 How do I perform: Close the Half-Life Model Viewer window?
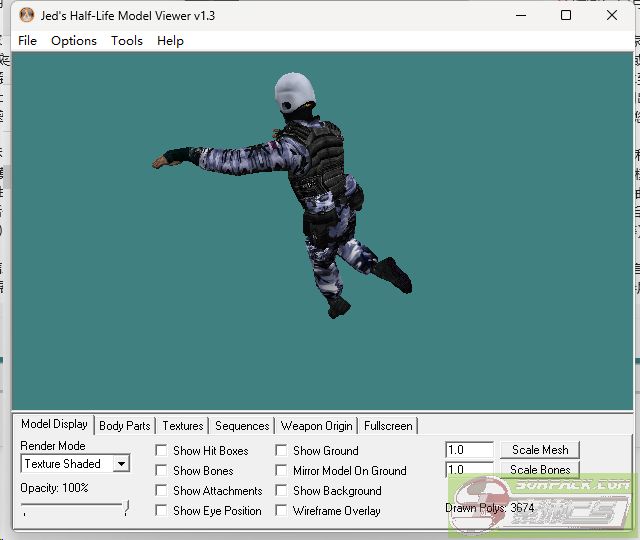[x=612, y=16]
